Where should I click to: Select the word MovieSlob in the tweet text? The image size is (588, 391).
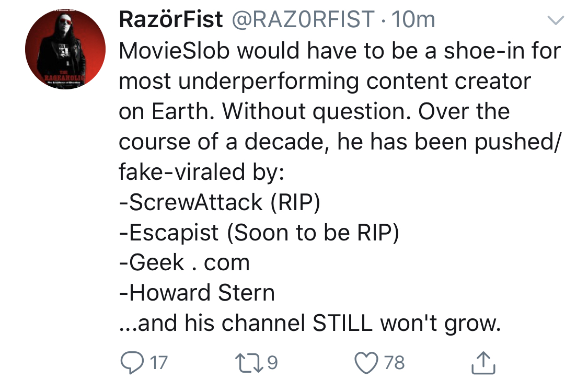[174, 51]
